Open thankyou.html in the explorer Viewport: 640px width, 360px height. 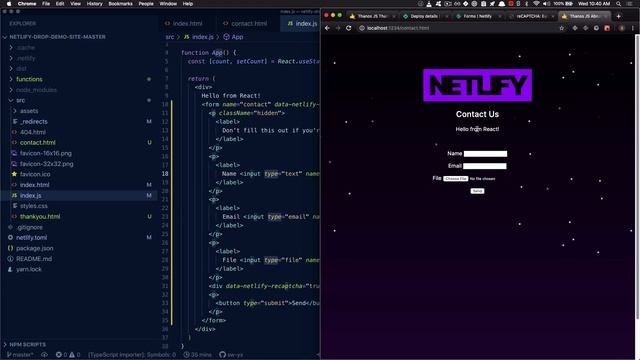(x=40, y=217)
